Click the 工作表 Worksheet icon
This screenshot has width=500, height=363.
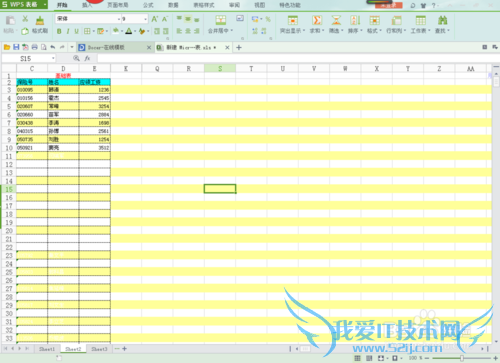coord(420,20)
